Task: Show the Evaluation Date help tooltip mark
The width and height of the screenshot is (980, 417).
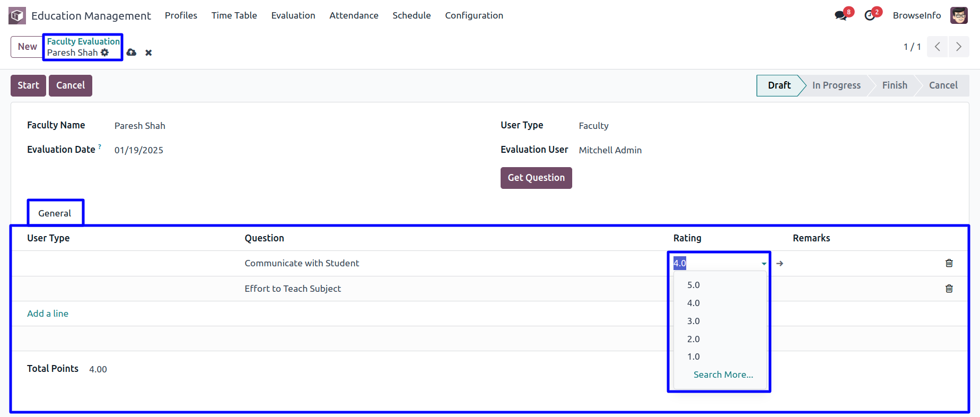Action: [100, 146]
